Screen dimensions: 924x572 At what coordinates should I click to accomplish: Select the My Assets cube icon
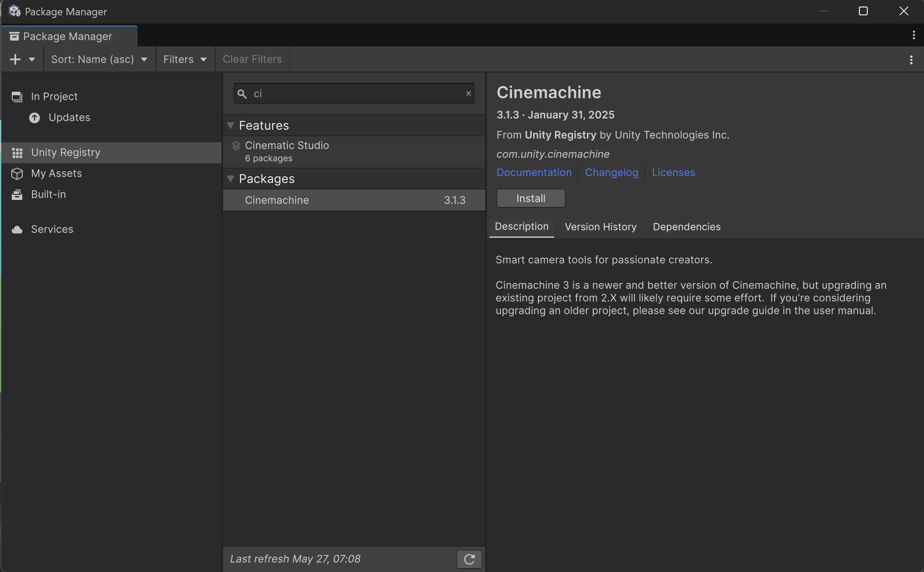coord(17,174)
